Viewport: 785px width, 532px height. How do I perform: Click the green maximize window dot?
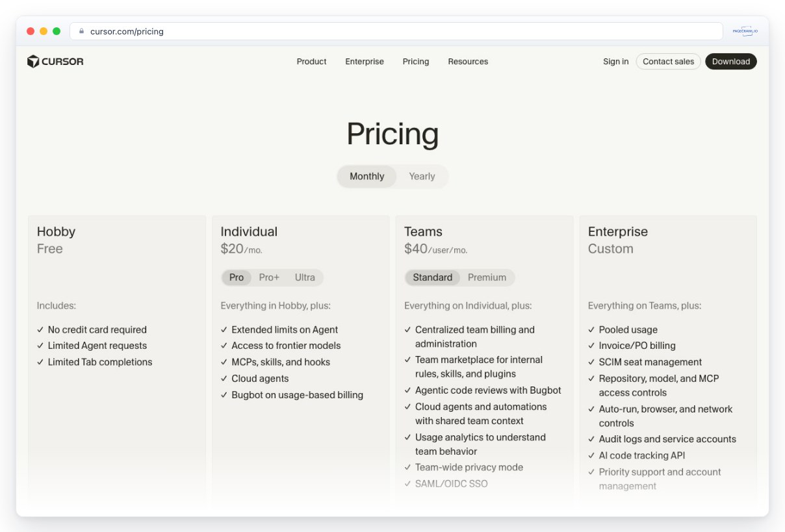(57, 31)
